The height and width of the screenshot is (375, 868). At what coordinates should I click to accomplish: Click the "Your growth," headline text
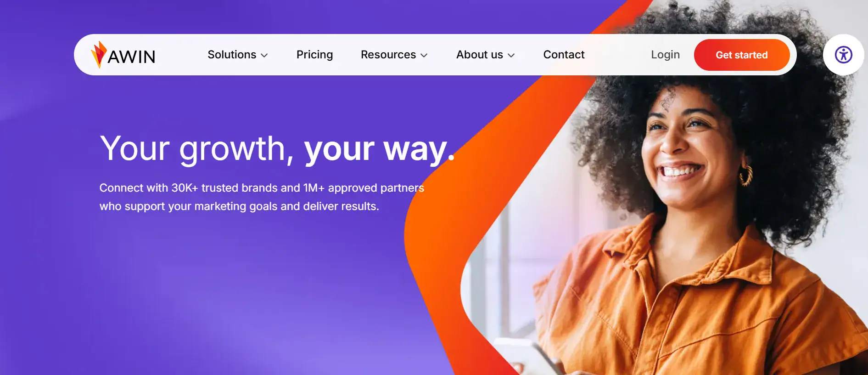click(197, 149)
